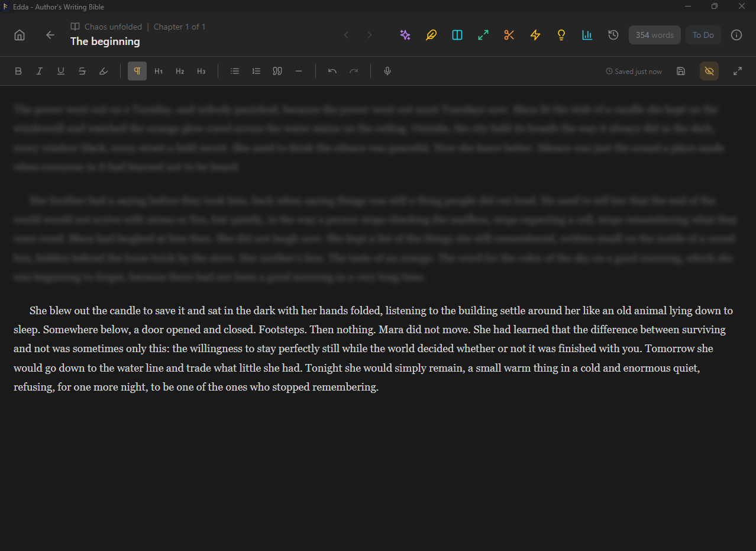The height and width of the screenshot is (551, 756).
Task: Insert a numbered list
Action: point(256,71)
